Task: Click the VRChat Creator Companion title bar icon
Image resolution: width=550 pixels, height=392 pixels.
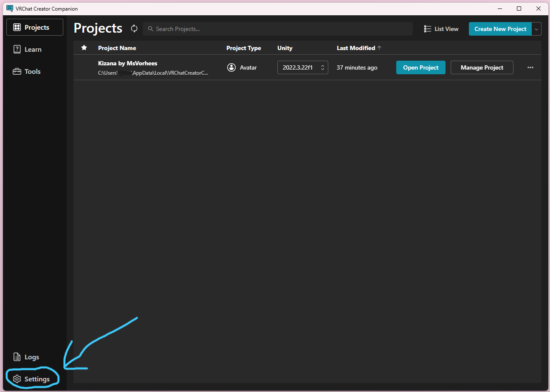Action: [x=10, y=8]
